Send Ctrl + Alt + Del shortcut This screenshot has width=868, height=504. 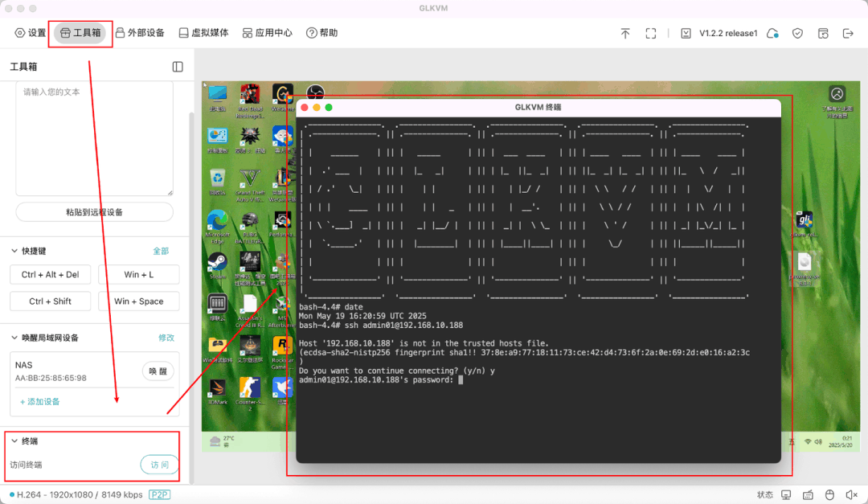(x=51, y=275)
